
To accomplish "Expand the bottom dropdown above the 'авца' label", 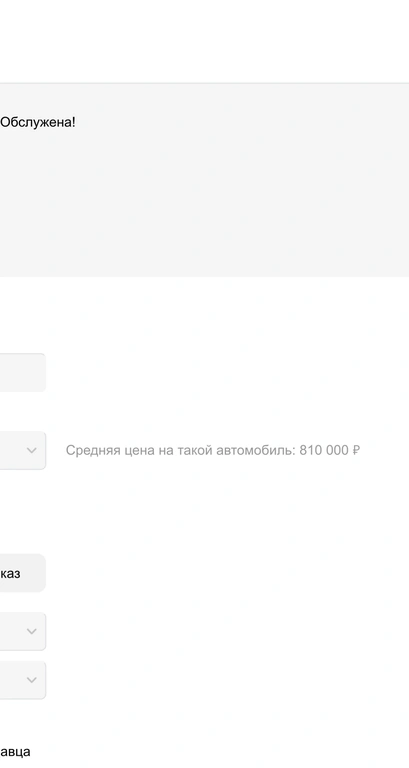I will [23, 680].
